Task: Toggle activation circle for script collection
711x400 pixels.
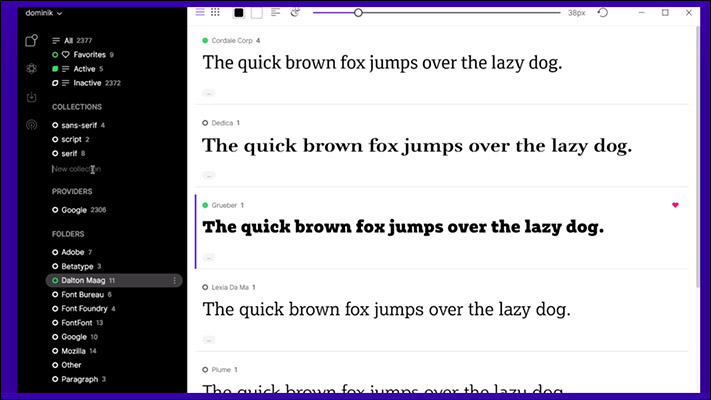Action: coord(55,139)
